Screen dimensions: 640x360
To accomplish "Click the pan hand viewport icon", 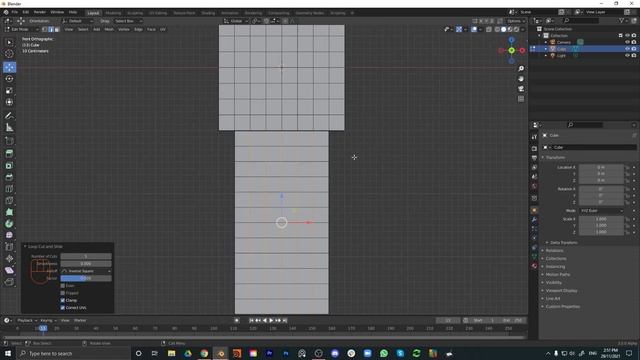I will [x=521, y=79].
